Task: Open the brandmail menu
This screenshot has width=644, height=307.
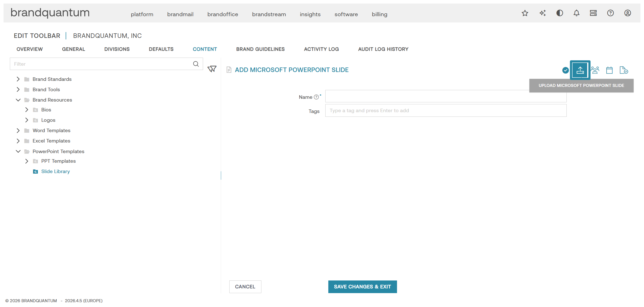Action: pyautogui.click(x=180, y=14)
